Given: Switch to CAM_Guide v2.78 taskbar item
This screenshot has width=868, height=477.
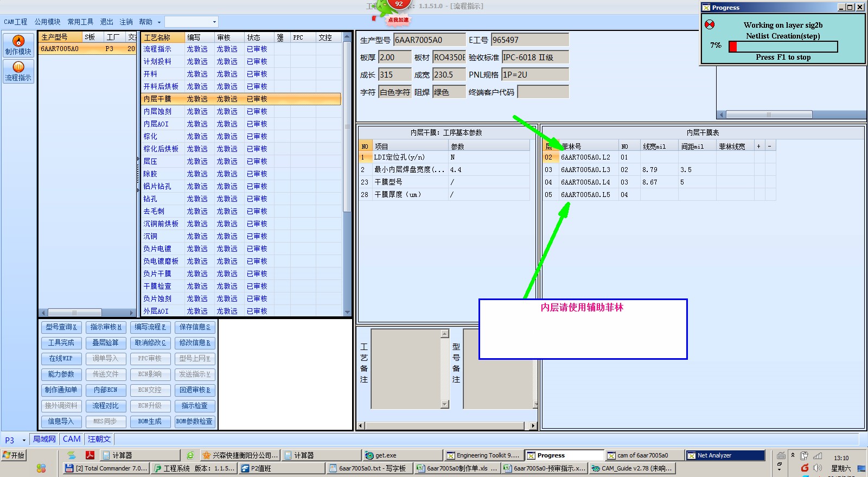Looking at the screenshot, I should coord(632,468).
